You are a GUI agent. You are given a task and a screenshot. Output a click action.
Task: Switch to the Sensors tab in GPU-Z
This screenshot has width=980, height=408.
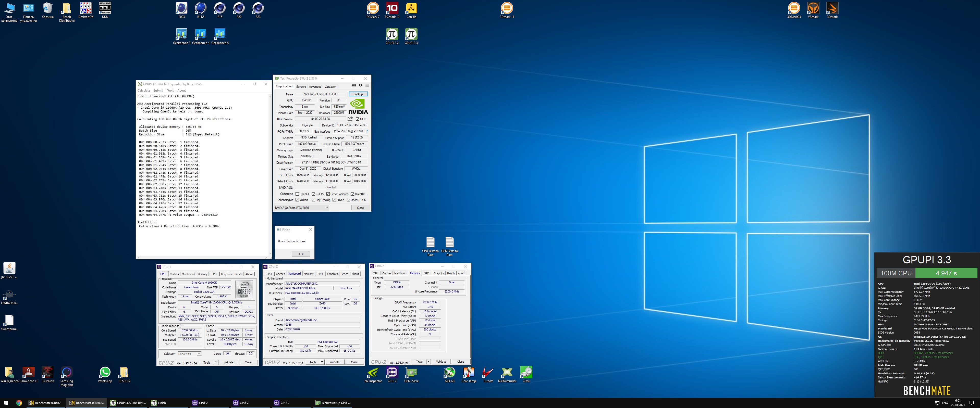(301, 87)
